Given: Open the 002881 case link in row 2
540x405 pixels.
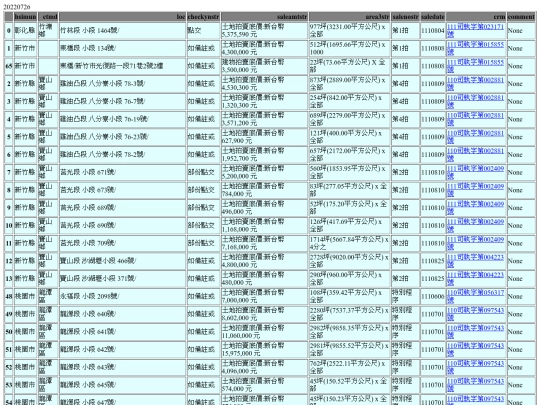Looking at the screenshot, I should tap(475, 84).
